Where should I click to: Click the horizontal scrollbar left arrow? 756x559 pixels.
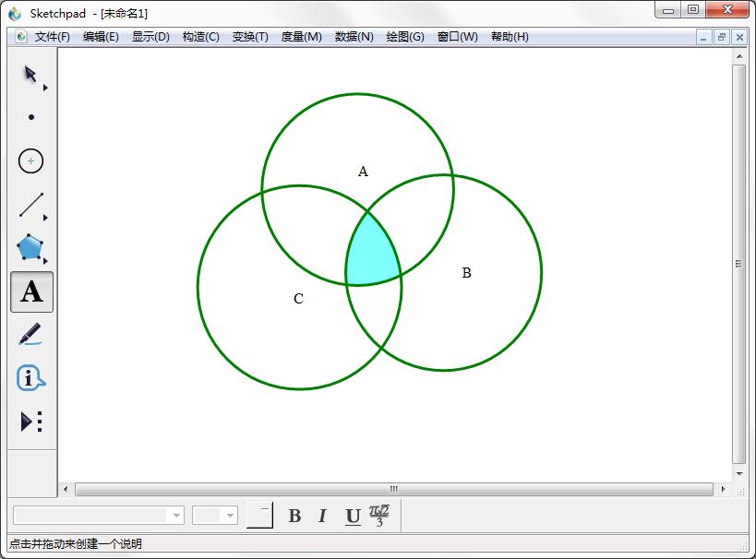pyautogui.click(x=66, y=489)
